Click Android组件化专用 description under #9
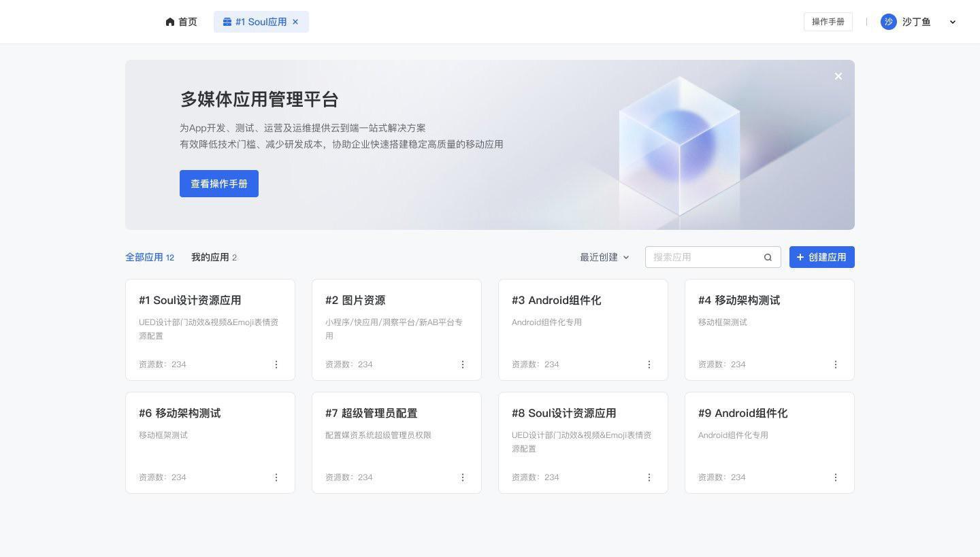This screenshot has height=557, width=980. (733, 435)
